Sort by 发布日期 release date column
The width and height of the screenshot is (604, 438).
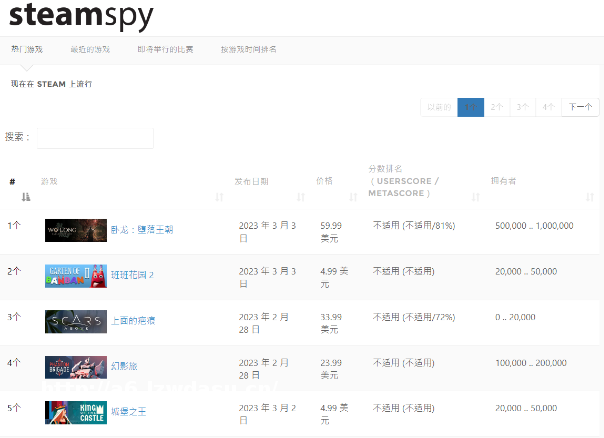[265, 182]
